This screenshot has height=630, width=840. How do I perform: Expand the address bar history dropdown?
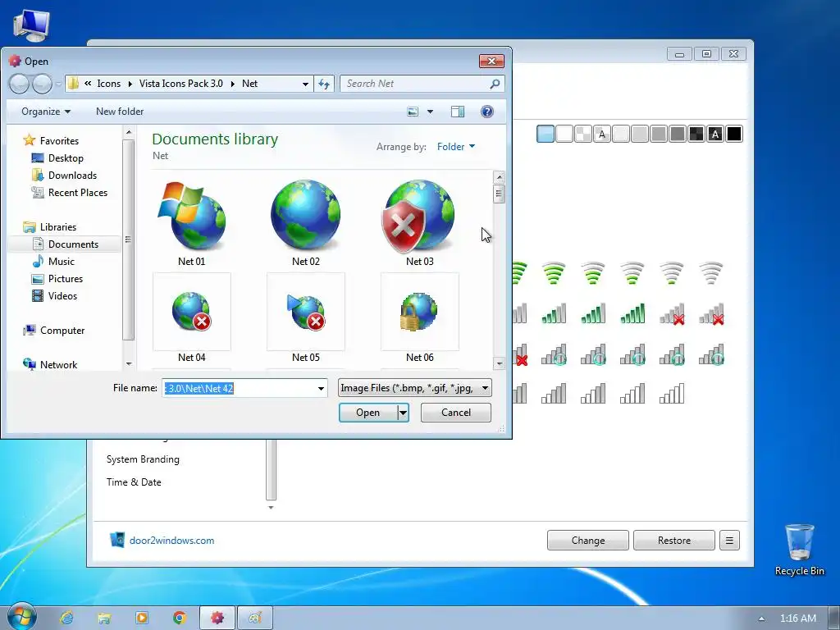(305, 84)
